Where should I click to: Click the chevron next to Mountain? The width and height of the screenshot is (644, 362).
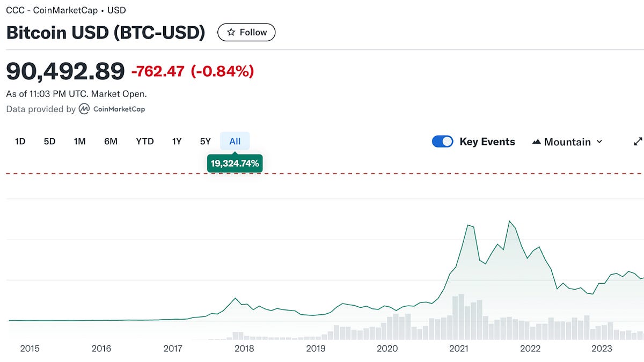tap(598, 142)
